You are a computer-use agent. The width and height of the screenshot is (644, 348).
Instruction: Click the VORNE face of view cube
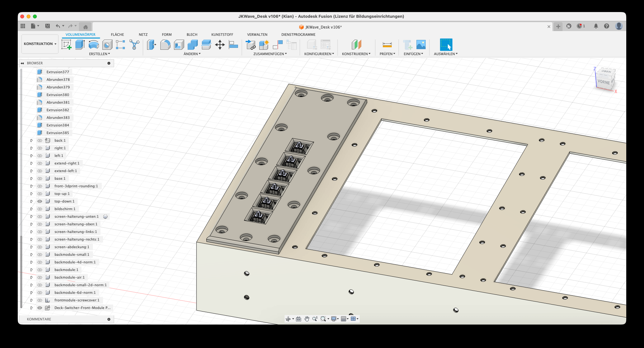pos(603,82)
